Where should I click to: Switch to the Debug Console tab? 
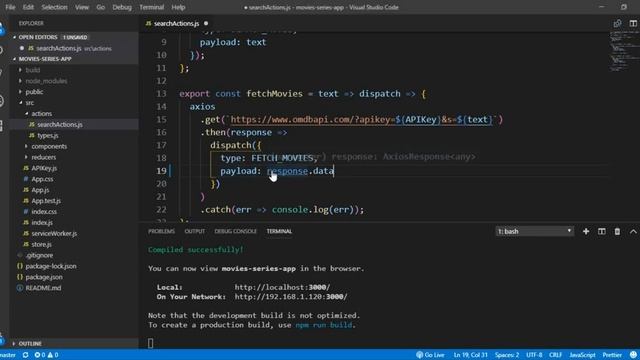click(x=235, y=231)
